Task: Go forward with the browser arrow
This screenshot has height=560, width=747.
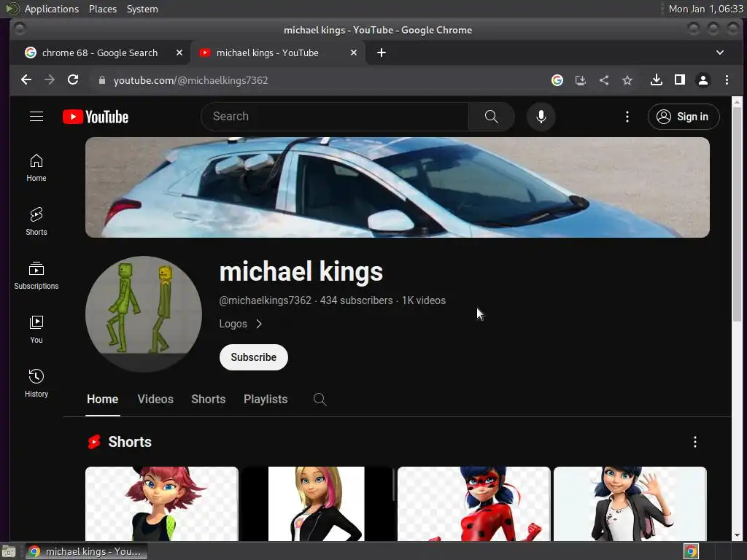Action: coord(50,80)
